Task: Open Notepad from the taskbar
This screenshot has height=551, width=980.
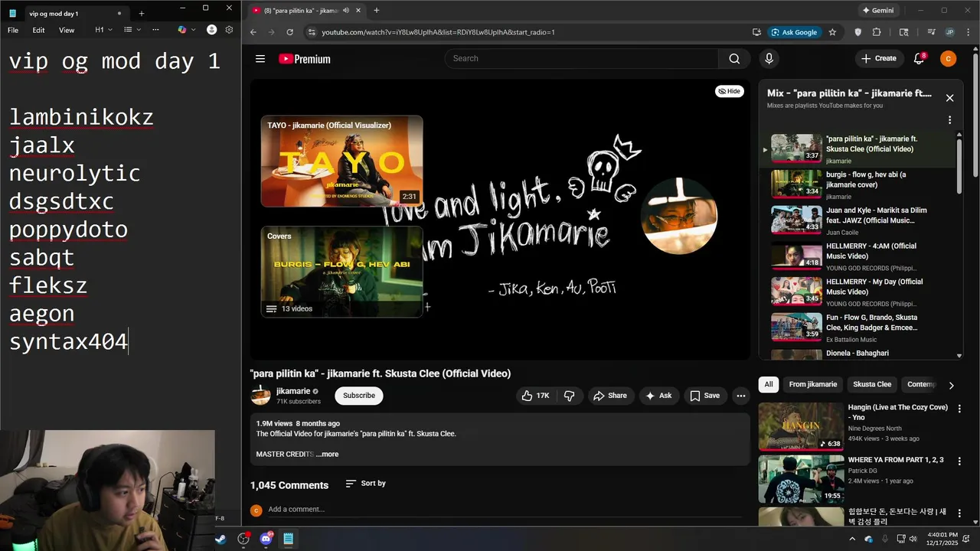Action: point(288,539)
